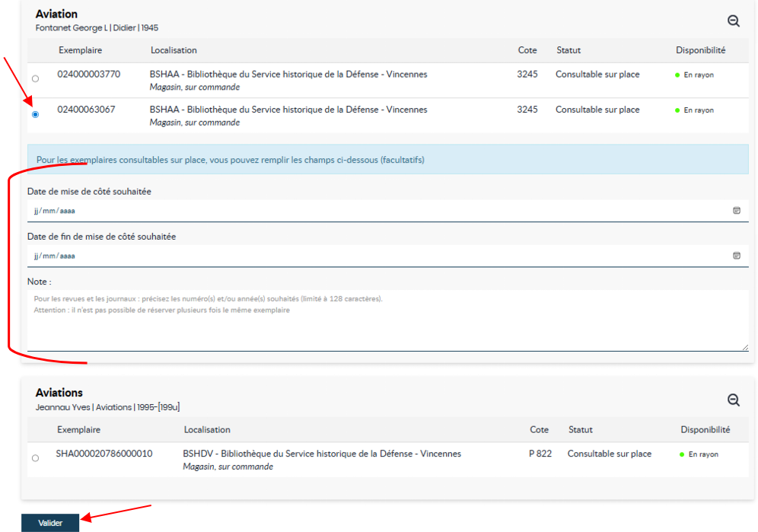Click the Valider button
This screenshot has width=758, height=532.
50,523
